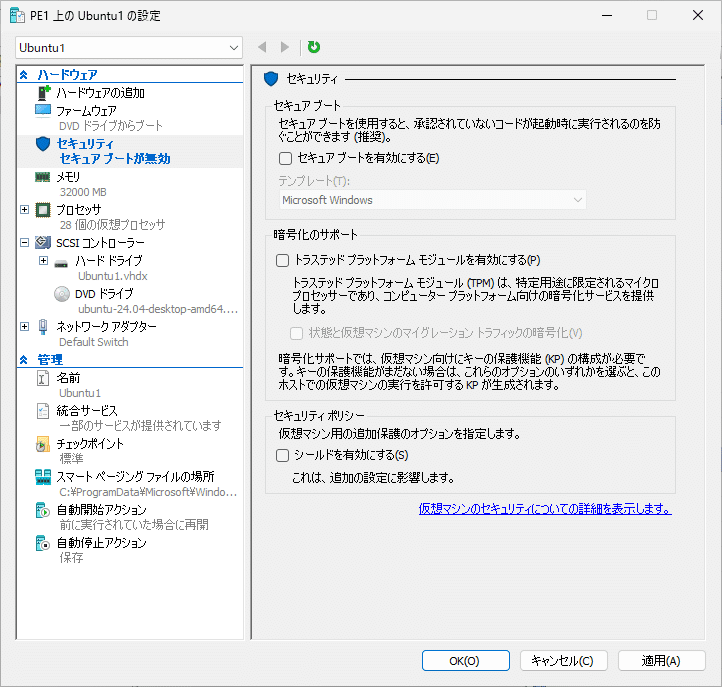Open the Ubuntu1 virtual machine dropdown
The width and height of the screenshot is (722, 687).
pos(129,48)
